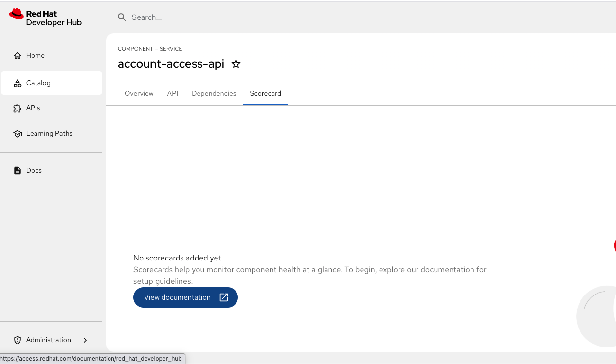Open the Learning Paths sidebar item
The image size is (616, 364).
pos(49,134)
